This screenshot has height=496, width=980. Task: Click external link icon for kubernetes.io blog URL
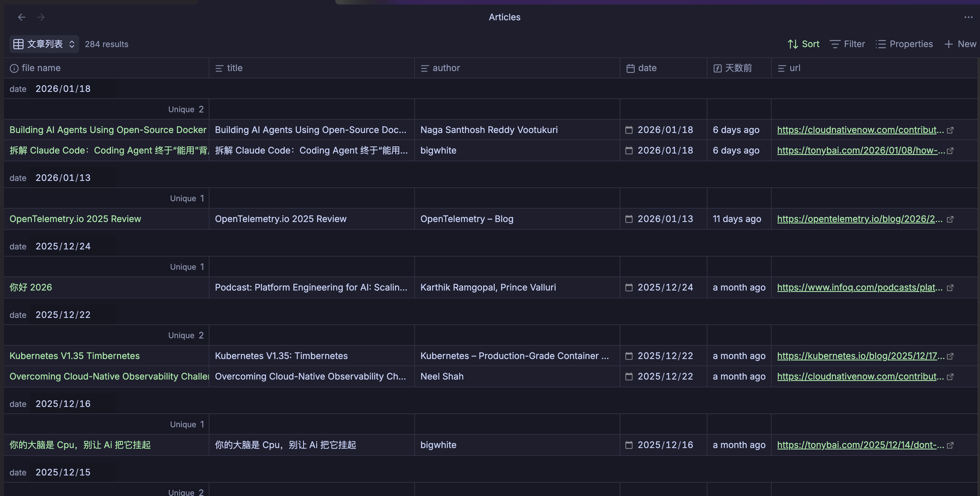[x=950, y=356]
